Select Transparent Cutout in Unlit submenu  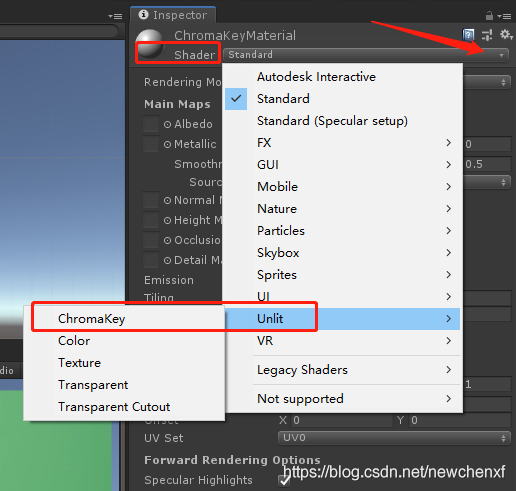125,407
